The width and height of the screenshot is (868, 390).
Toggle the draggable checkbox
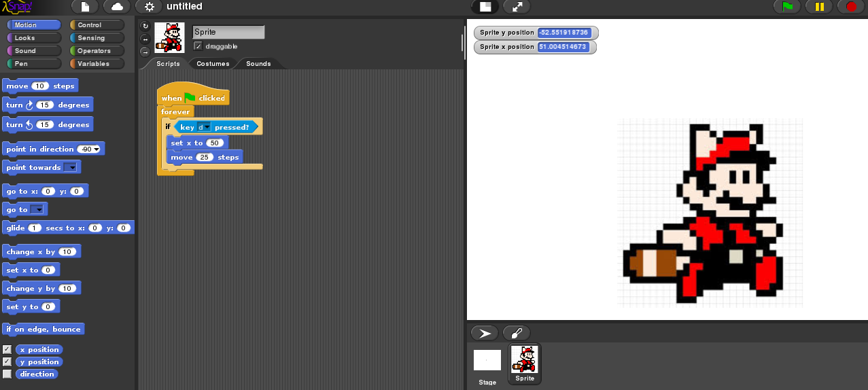click(198, 46)
